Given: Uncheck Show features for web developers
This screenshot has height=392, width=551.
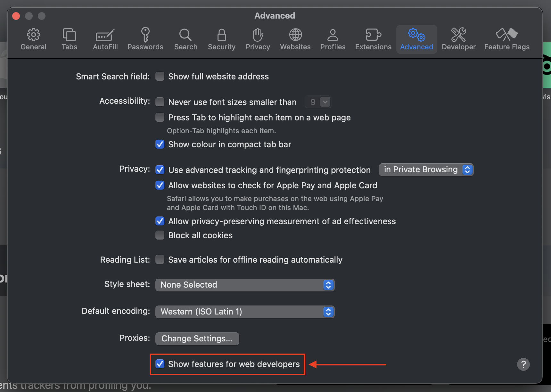Looking at the screenshot, I should pyautogui.click(x=160, y=364).
